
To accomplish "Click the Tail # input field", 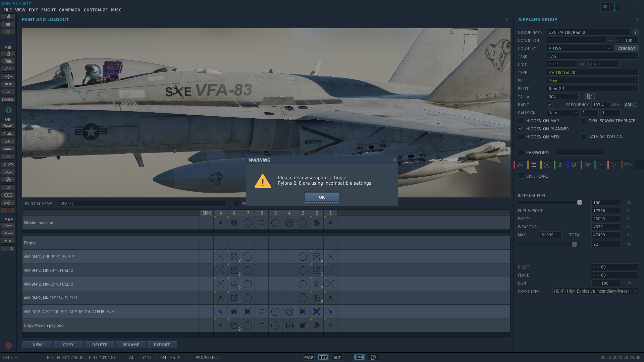I will coord(562,97).
